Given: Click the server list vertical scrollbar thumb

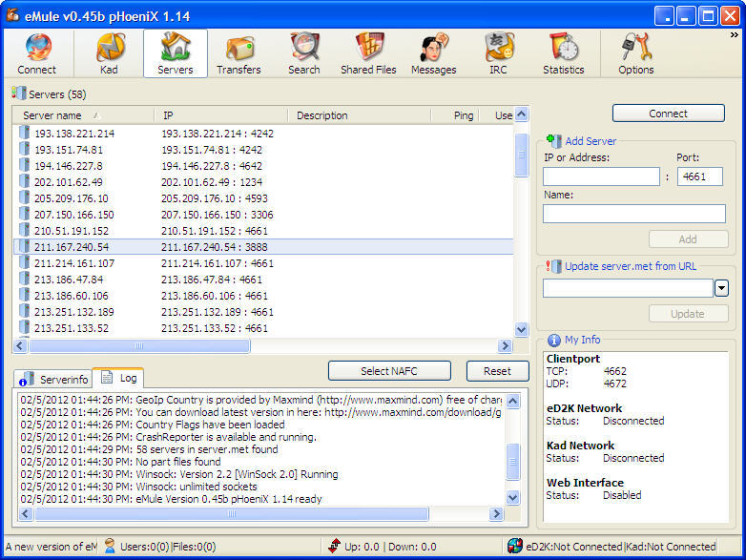Looking at the screenshot, I should pos(522,156).
